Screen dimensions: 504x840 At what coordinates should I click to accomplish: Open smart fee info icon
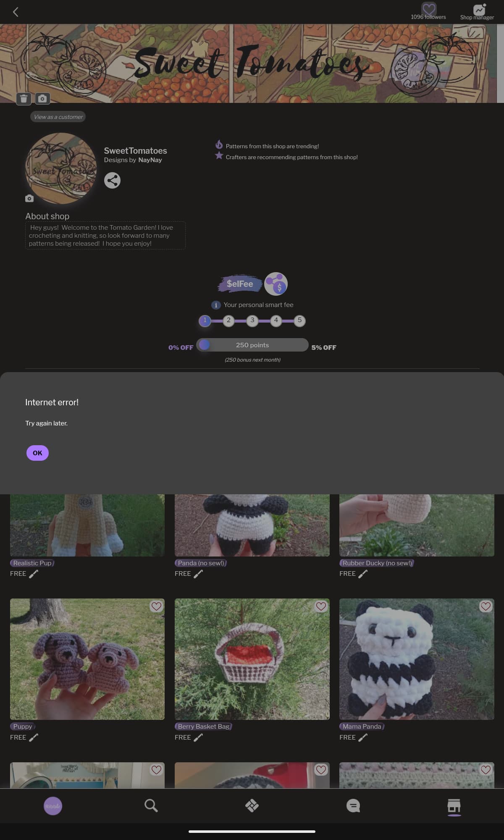tap(215, 305)
